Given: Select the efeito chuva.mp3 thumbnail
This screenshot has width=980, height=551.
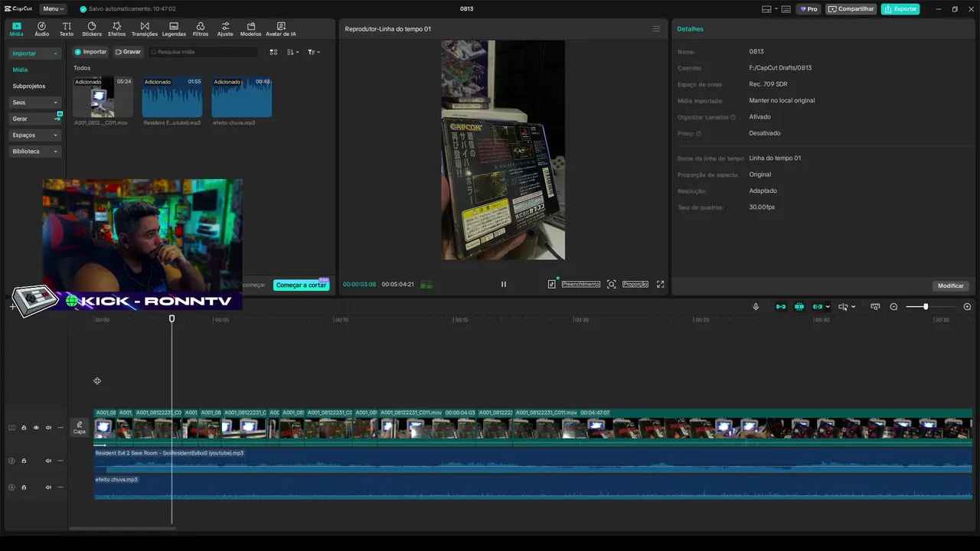Looking at the screenshot, I should (242, 97).
